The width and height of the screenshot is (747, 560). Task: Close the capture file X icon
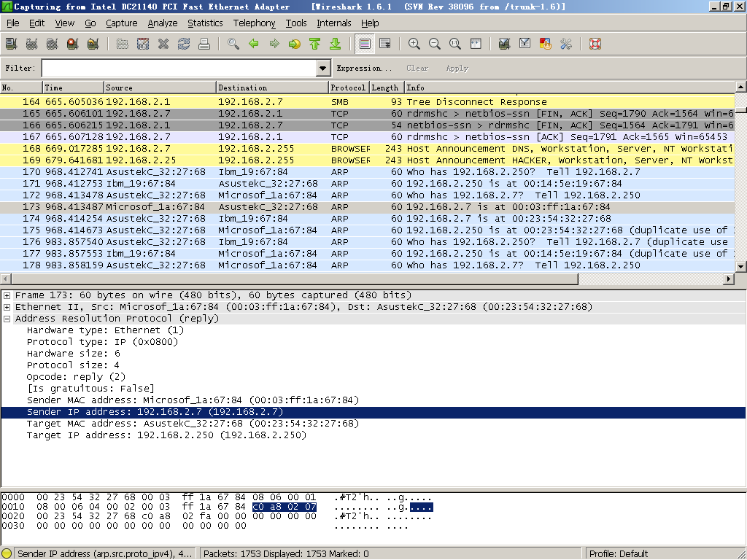point(163,44)
